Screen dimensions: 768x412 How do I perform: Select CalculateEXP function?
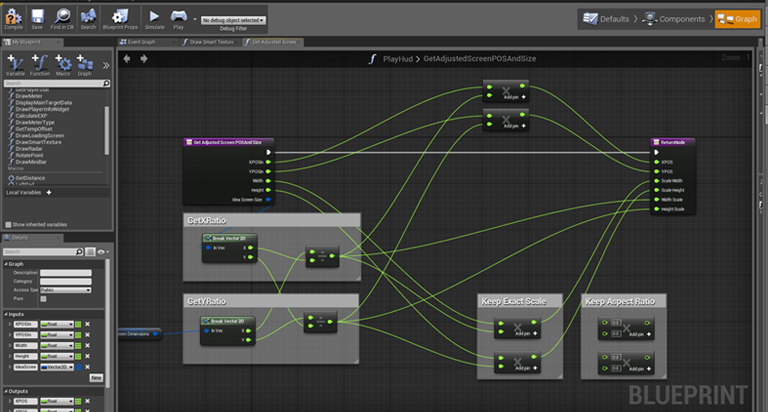click(31, 116)
